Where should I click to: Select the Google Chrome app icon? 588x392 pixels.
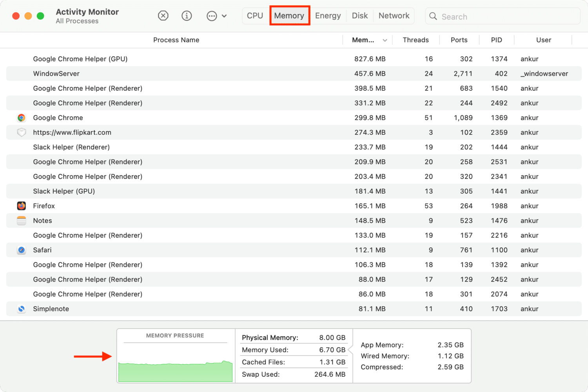pyautogui.click(x=22, y=118)
